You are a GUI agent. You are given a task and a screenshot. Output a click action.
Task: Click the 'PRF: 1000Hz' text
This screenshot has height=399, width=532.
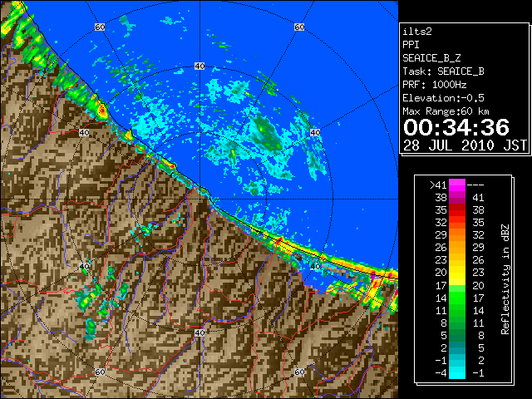pyautogui.click(x=435, y=85)
